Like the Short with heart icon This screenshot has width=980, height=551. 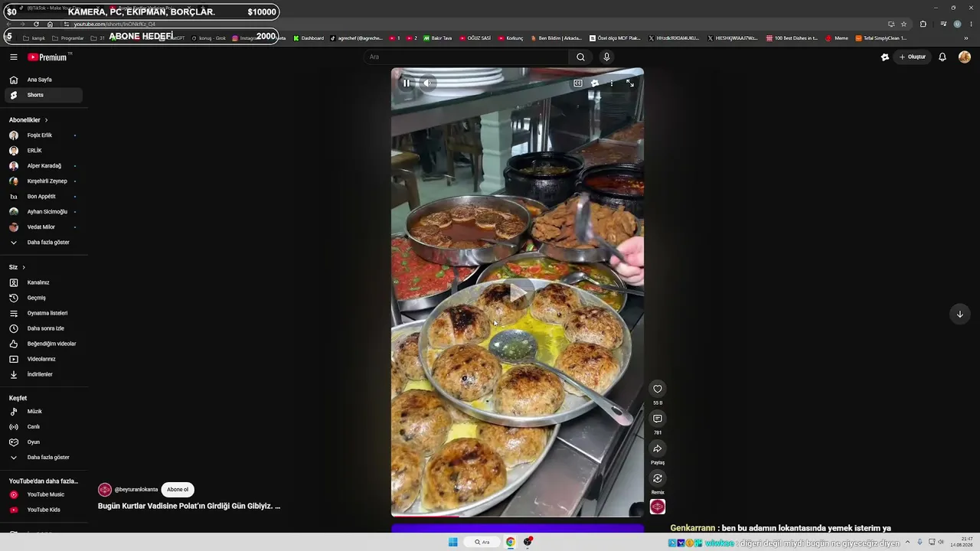pyautogui.click(x=658, y=389)
